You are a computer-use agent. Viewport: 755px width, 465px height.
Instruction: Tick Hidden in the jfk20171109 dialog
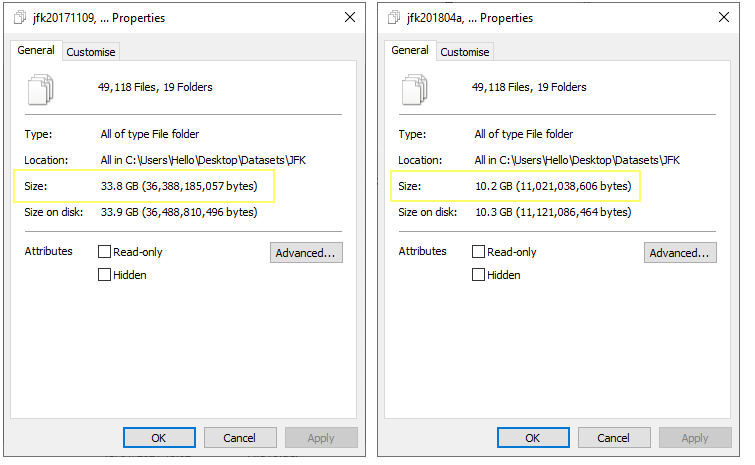[105, 275]
